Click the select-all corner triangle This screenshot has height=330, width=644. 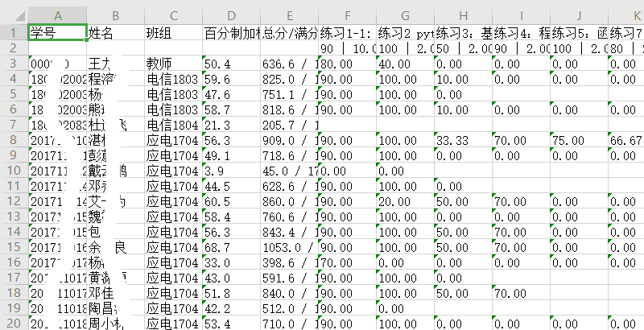tap(19, 16)
